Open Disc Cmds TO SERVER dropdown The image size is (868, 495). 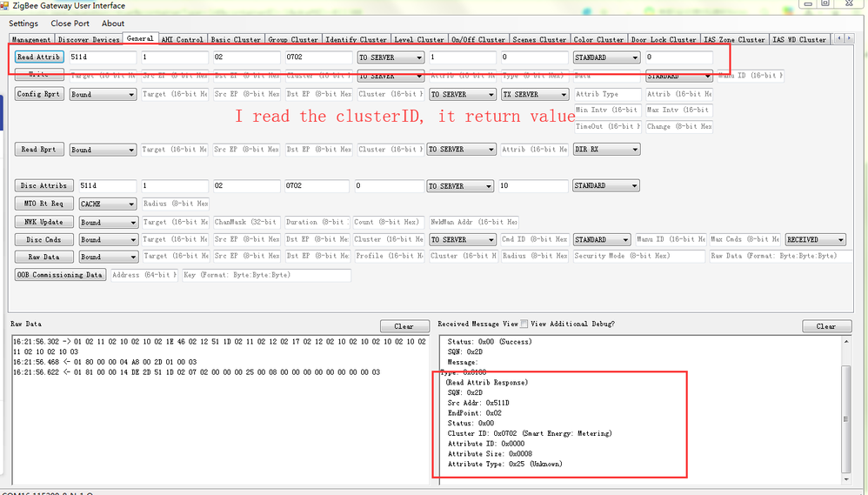463,240
